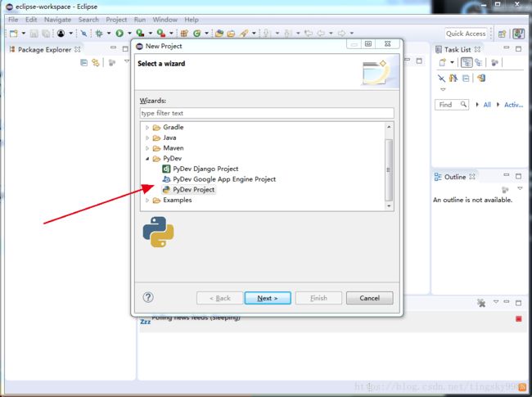Click the help question mark icon
The image size is (532, 397).
[148, 297]
